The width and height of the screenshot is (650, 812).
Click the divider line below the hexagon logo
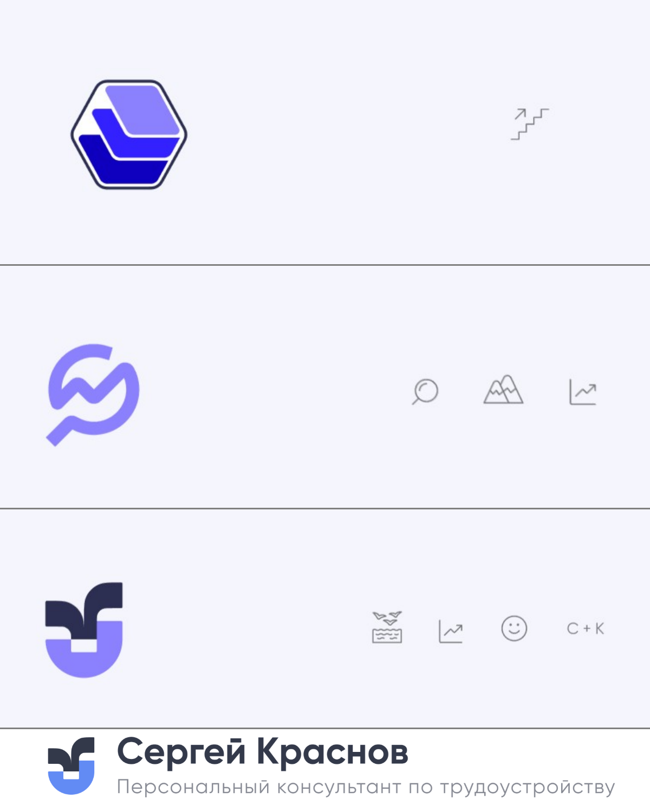325,265
